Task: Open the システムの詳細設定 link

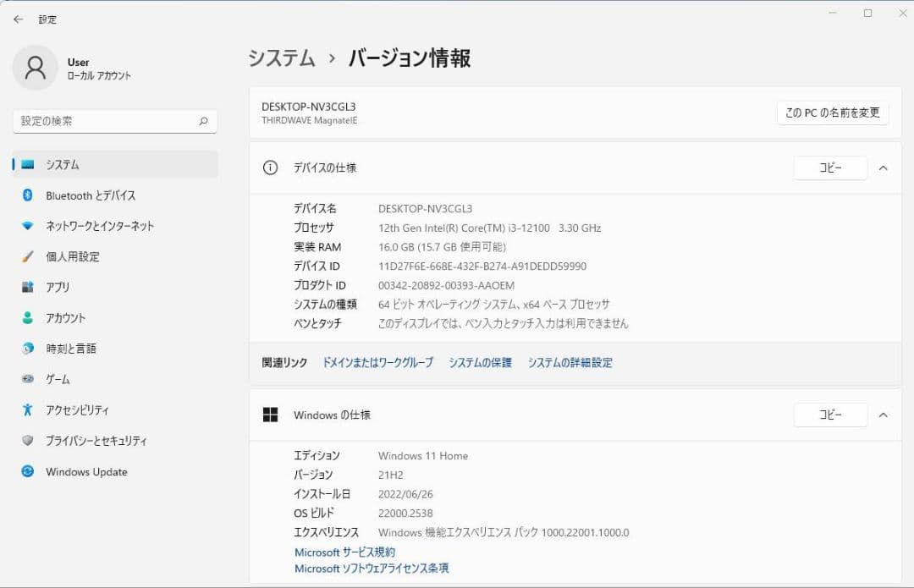Action: 570,361
